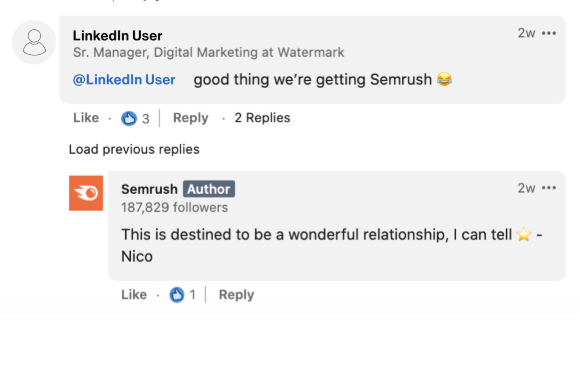Open the Semrush logo avatar
This screenshot has height=367, width=580.
tap(86, 193)
